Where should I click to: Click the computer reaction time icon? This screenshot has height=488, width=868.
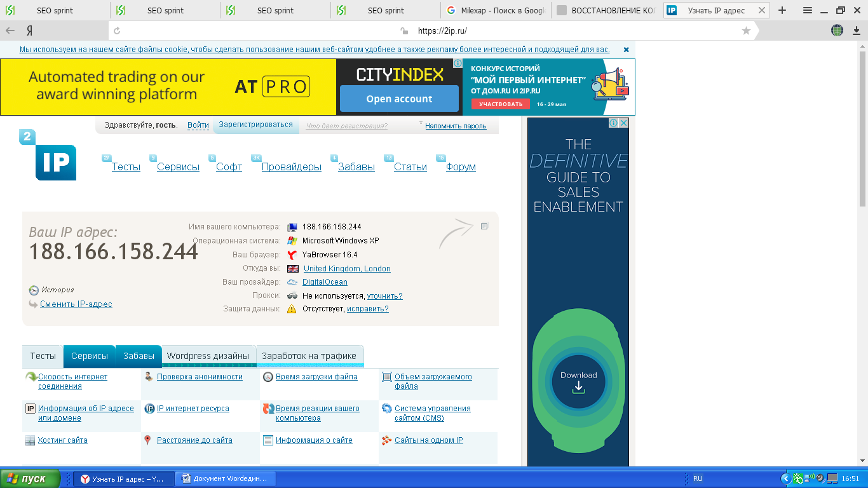tap(269, 409)
